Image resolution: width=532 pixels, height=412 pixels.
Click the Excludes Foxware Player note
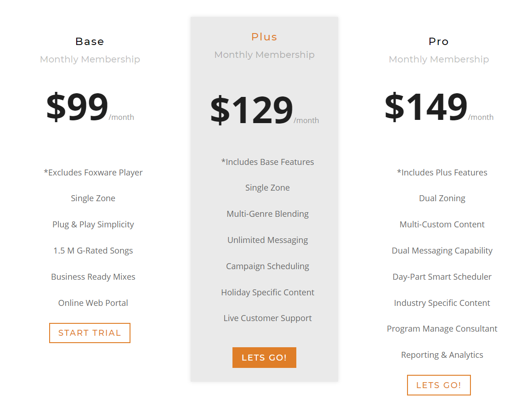coord(93,172)
